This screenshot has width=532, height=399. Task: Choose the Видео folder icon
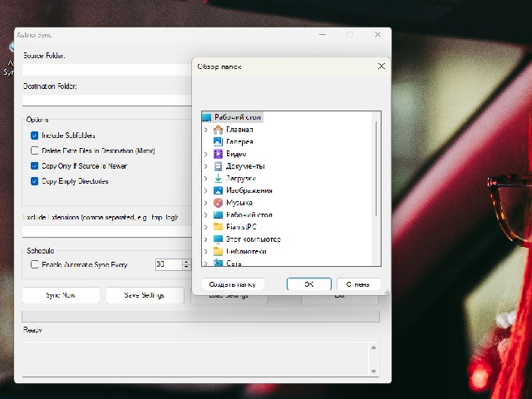click(x=218, y=154)
